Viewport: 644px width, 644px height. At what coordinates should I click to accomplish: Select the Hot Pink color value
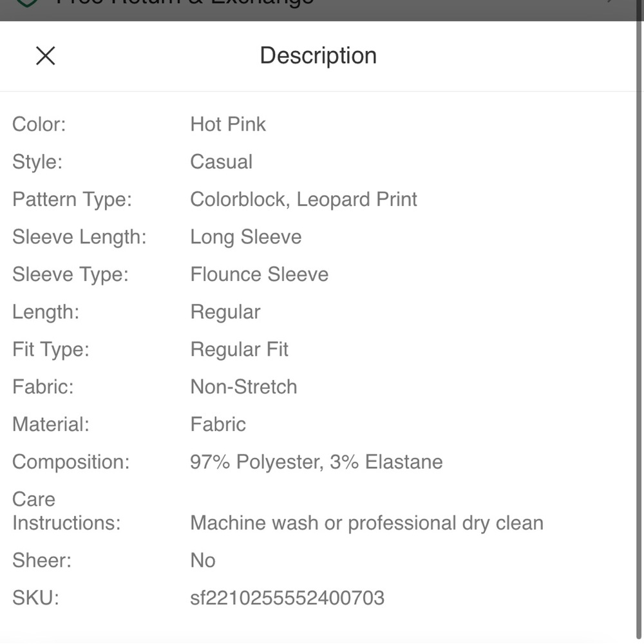pos(228,124)
